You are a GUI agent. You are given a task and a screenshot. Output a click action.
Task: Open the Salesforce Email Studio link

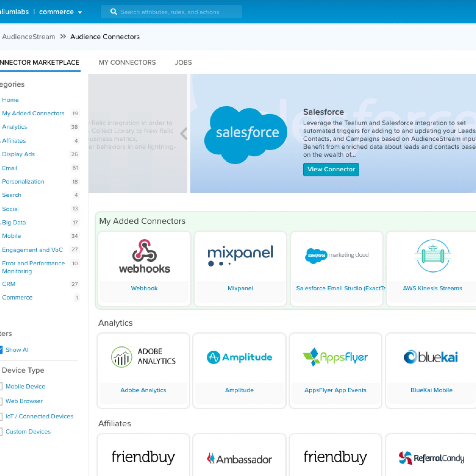point(340,288)
